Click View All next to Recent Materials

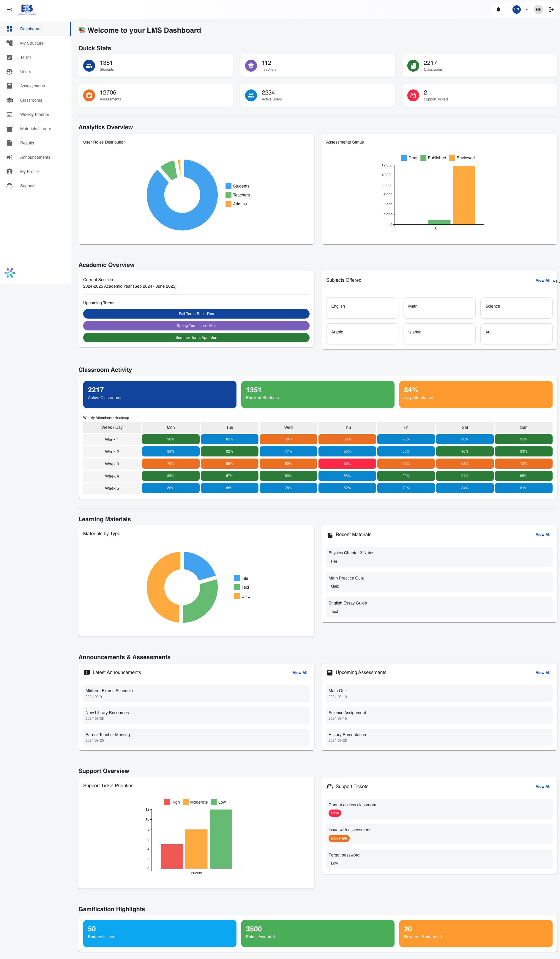click(543, 534)
